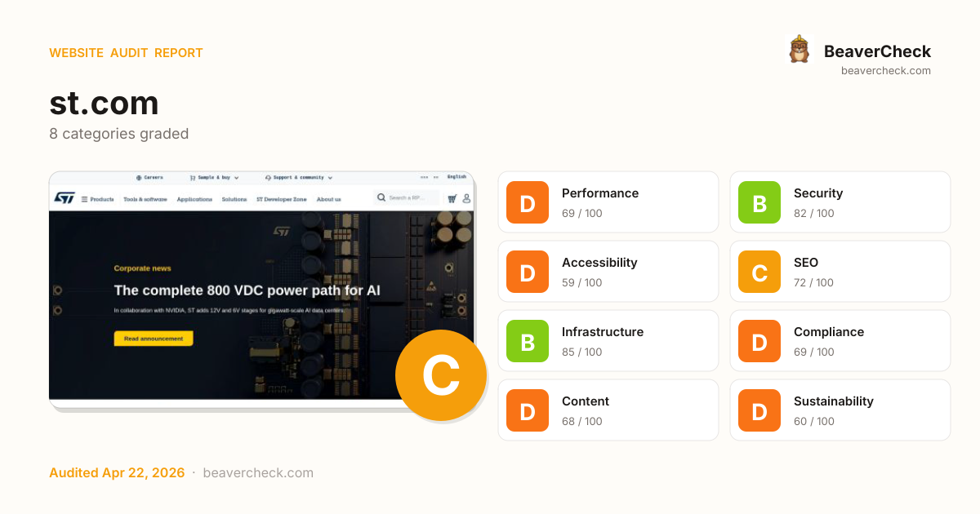Click the BeaverCheck beaver mascot logo
Image resolution: width=980 pixels, height=514 pixels.
tap(799, 51)
